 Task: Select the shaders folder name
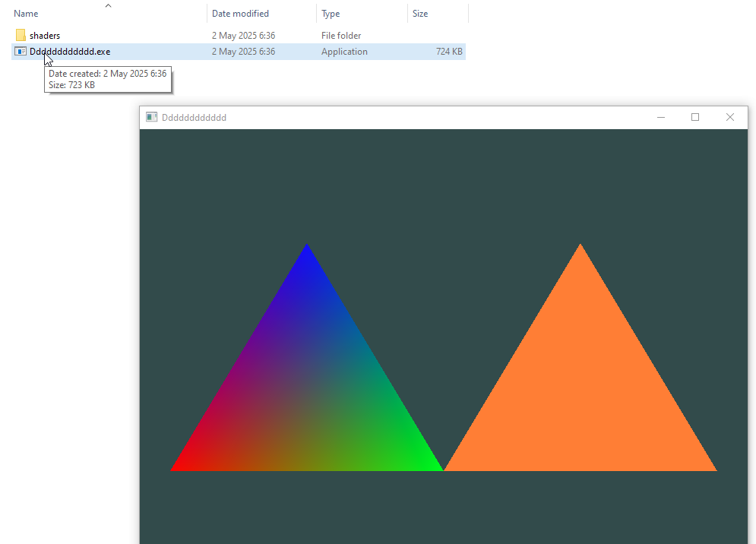point(45,36)
